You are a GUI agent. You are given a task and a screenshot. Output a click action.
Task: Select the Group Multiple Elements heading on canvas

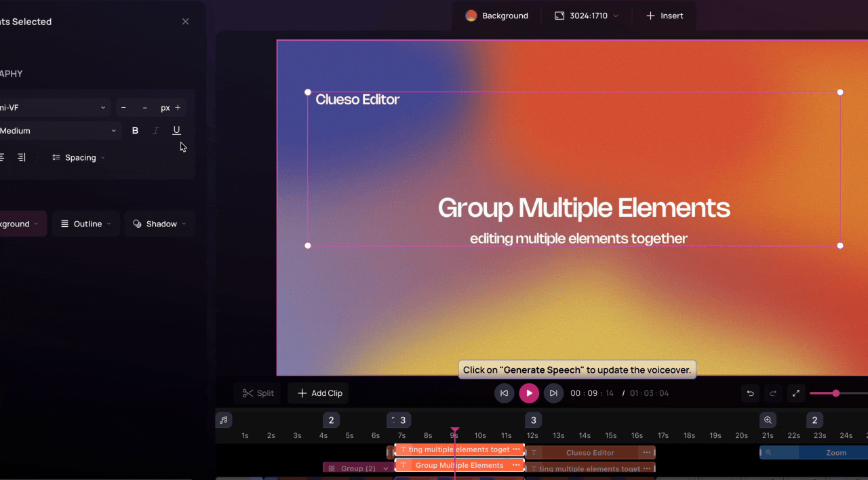584,207
